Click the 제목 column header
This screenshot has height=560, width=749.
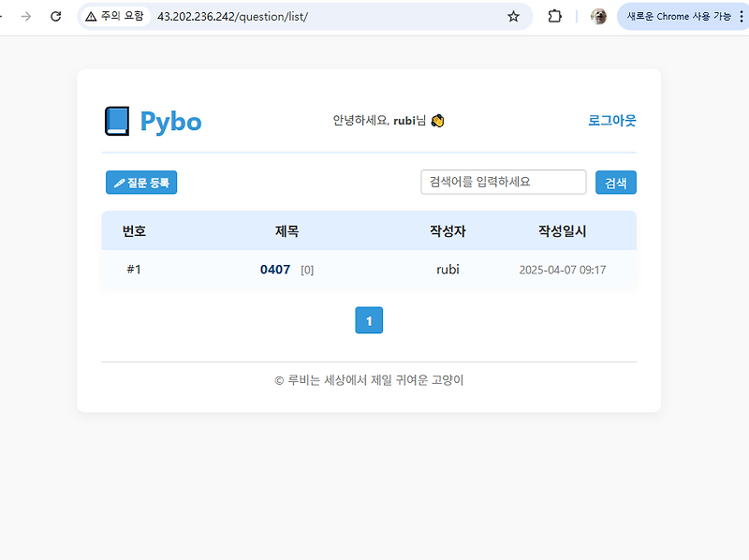pos(286,230)
